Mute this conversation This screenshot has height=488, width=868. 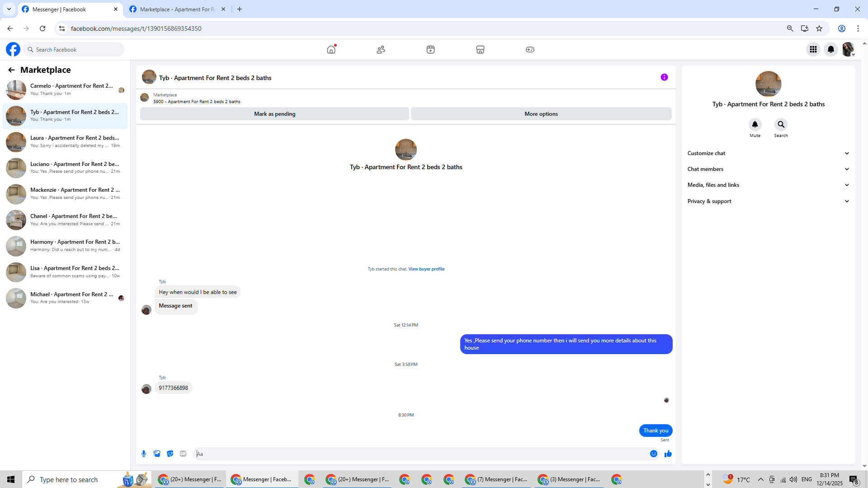click(x=755, y=124)
